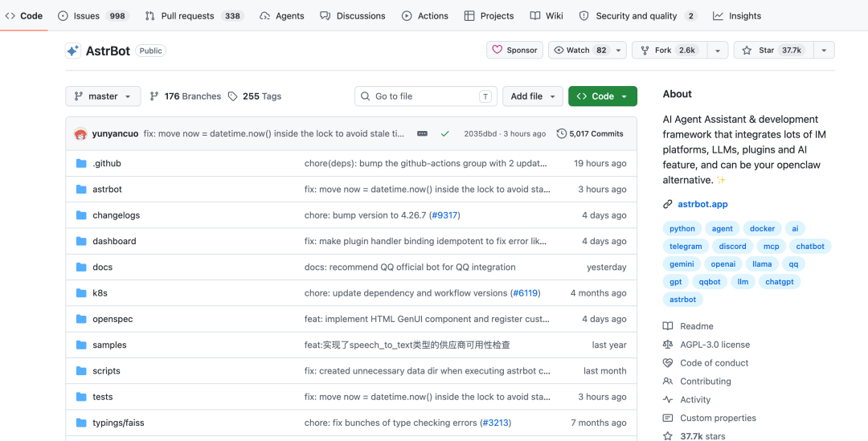Open the master branch selector
Screen dimensions: 868x441
pos(103,96)
